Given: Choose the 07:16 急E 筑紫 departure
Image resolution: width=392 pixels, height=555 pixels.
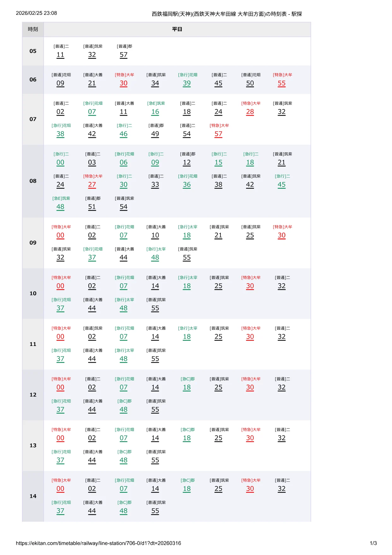Looking at the screenshot, I should (x=155, y=112).
